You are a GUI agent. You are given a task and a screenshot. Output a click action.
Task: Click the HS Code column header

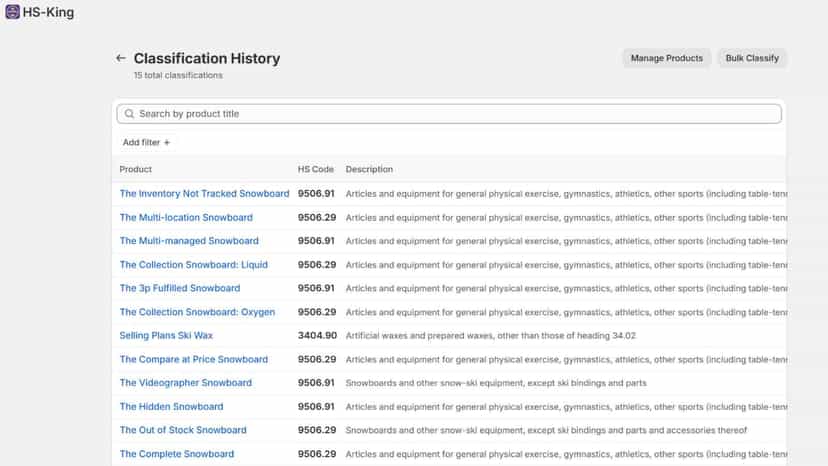click(x=315, y=169)
